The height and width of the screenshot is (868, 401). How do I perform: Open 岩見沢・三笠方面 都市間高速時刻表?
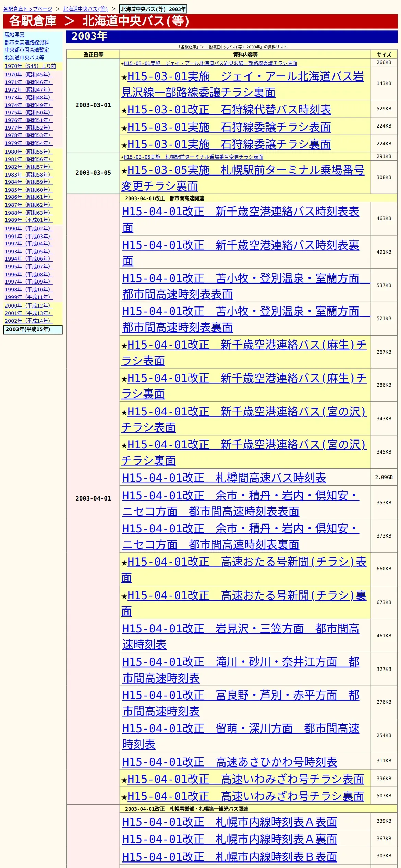(x=241, y=636)
